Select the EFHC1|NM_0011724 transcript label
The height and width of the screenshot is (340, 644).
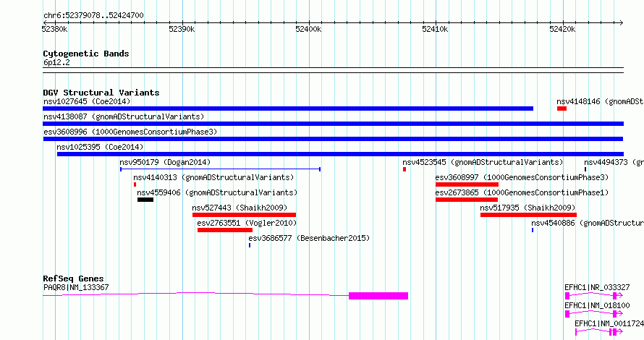pos(609,323)
